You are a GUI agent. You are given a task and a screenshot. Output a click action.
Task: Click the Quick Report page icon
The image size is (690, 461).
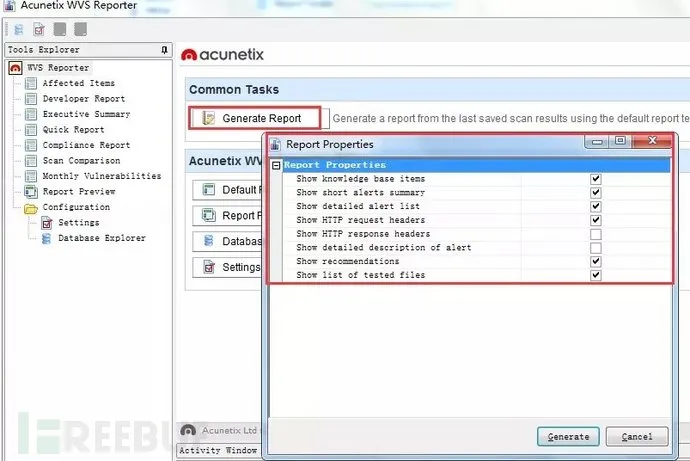[31, 130]
